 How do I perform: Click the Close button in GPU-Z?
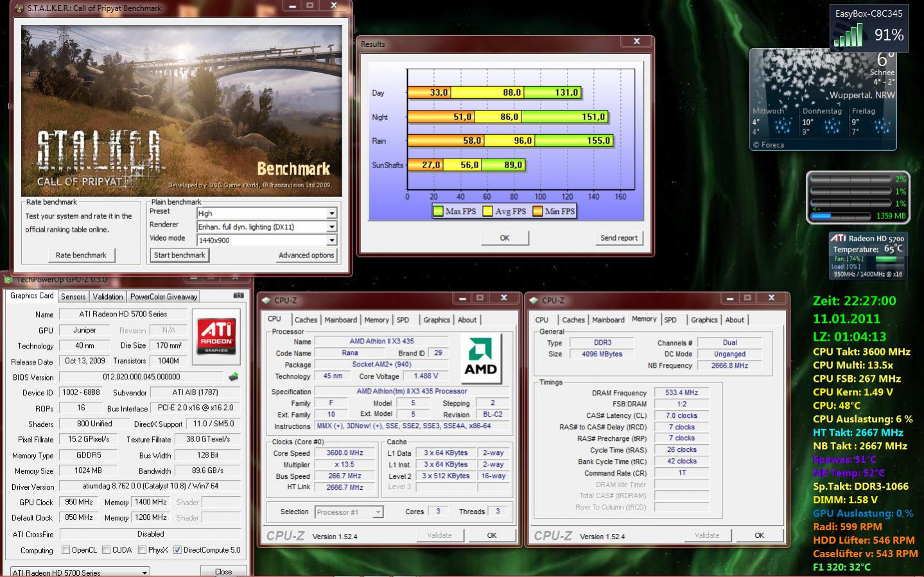click(x=223, y=571)
